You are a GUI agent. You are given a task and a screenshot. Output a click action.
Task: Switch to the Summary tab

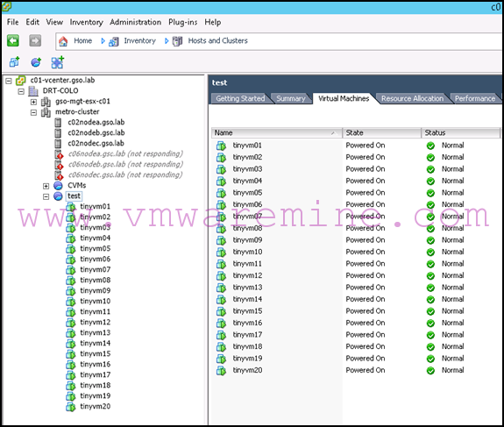(x=291, y=99)
